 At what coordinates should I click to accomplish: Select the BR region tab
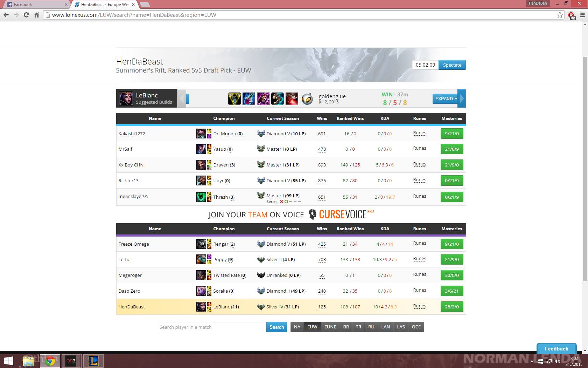click(x=346, y=327)
